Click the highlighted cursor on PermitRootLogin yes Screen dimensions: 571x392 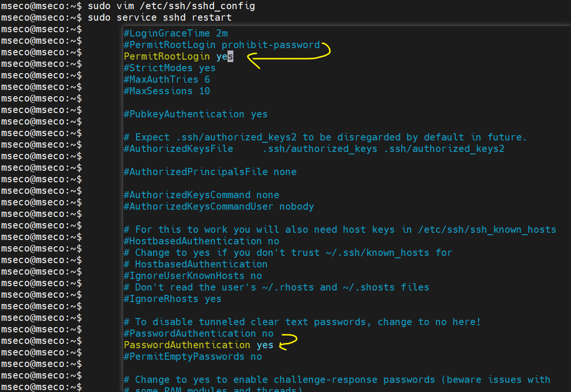(x=230, y=56)
